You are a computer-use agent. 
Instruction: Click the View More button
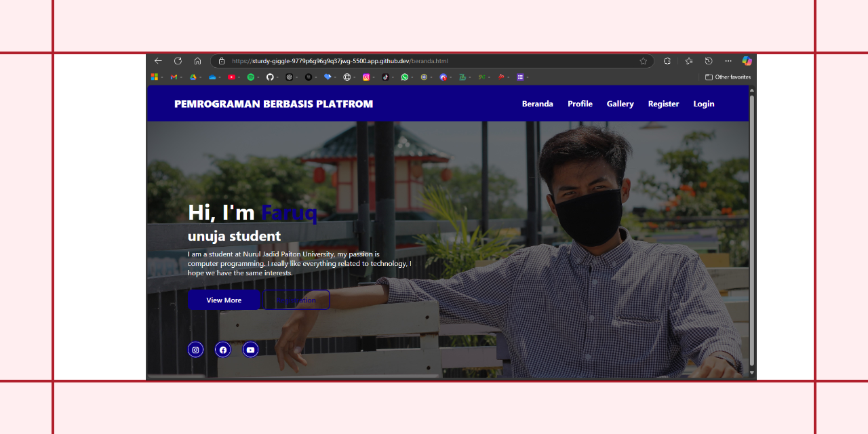[x=224, y=300]
